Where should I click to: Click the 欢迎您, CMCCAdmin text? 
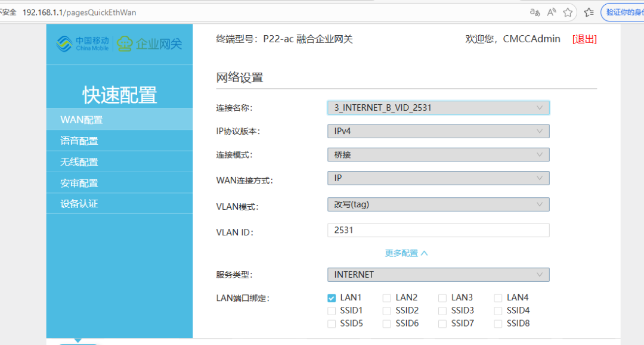pyautogui.click(x=513, y=39)
